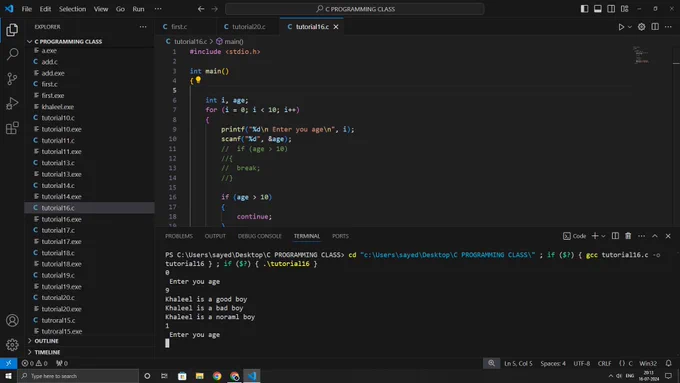The width and height of the screenshot is (680, 383).
Task: Open the Edit menu
Action: (45, 9)
